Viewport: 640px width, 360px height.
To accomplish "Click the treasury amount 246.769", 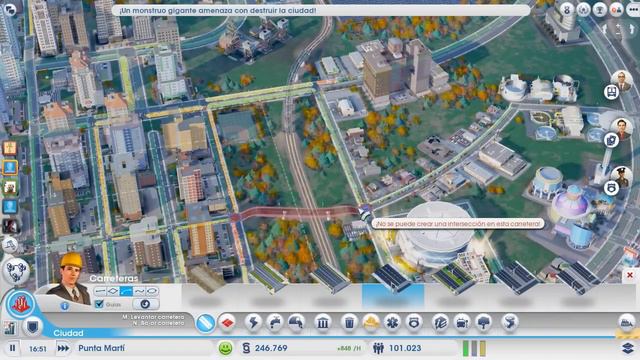I will coord(271,348).
